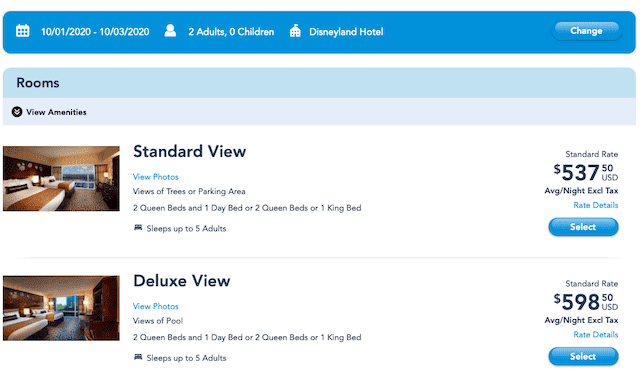
Task: Select the Standard View room
Action: click(x=583, y=227)
